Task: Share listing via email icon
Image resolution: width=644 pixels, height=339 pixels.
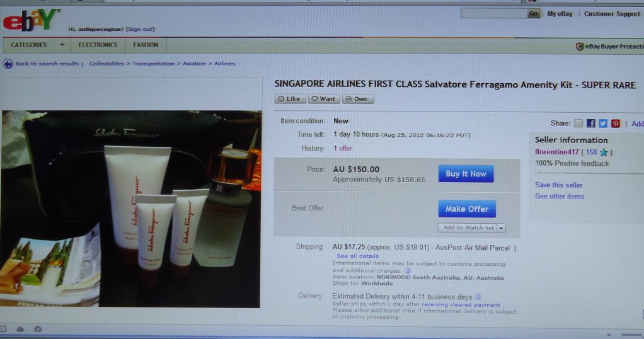Action: click(578, 124)
